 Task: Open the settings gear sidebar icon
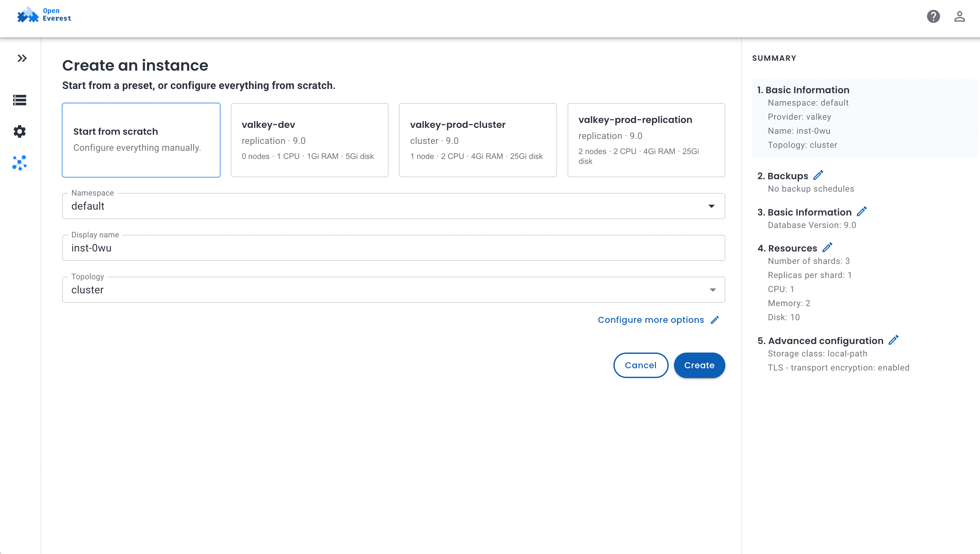(19, 132)
